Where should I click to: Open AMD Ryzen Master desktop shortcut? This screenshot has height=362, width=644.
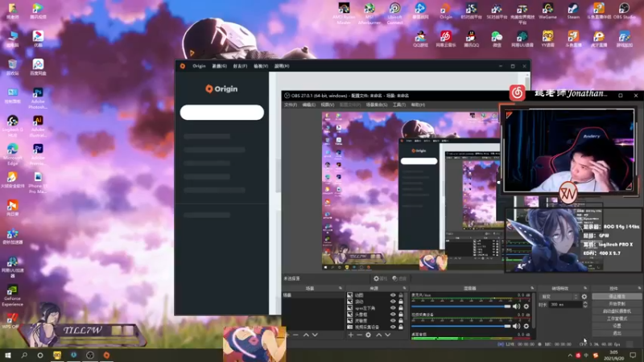[x=344, y=13]
